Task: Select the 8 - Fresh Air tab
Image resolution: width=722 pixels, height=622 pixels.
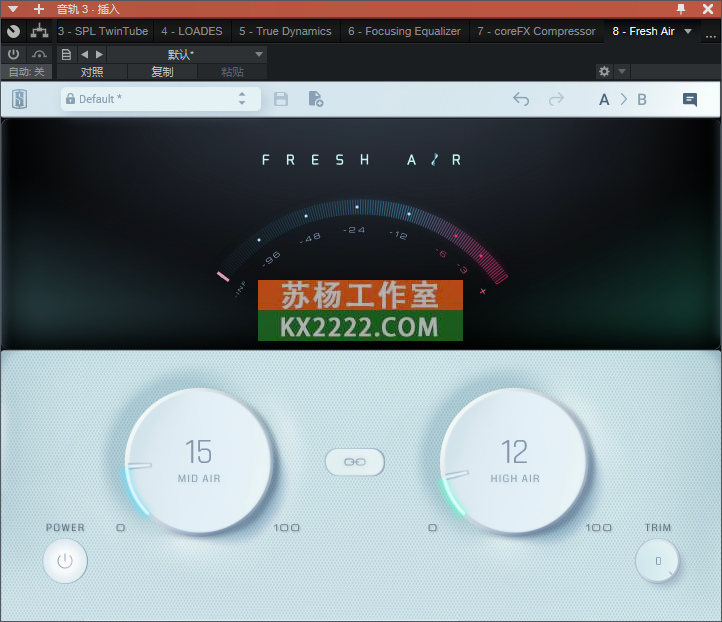Action: 643,31
